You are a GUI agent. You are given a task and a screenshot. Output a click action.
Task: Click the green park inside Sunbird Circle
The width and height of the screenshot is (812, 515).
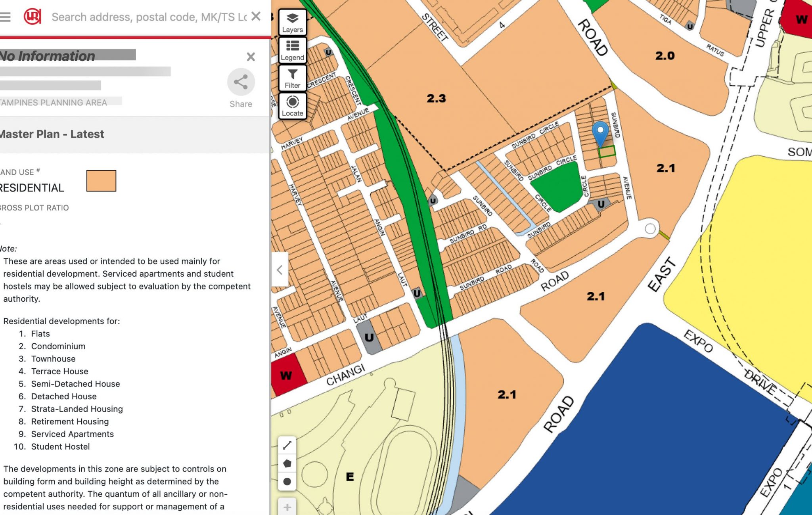(558, 186)
